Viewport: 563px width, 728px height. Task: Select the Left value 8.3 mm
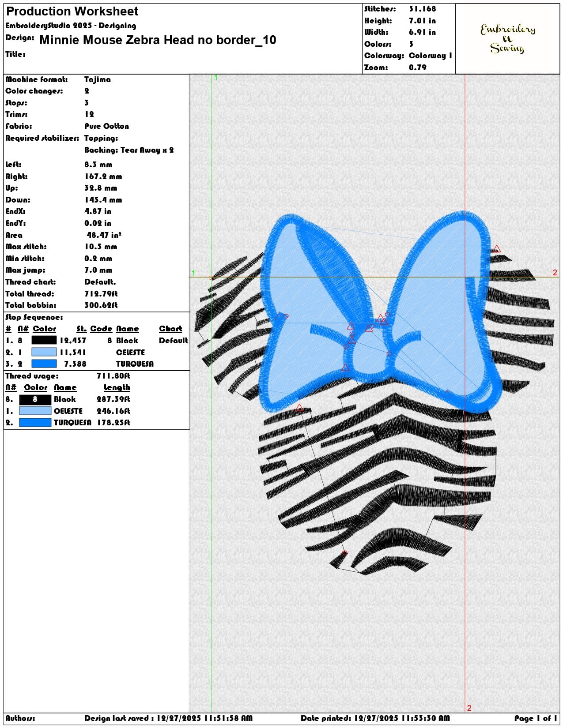click(98, 165)
